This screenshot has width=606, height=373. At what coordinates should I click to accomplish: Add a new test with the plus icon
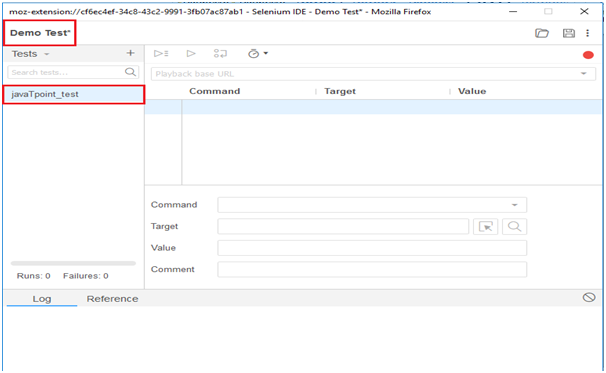pyautogui.click(x=131, y=53)
